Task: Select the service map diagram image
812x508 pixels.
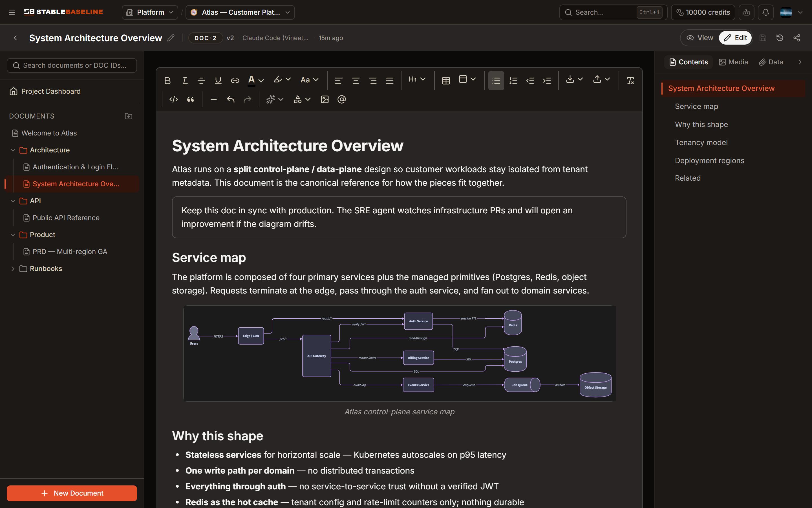Action: click(399, 353)
